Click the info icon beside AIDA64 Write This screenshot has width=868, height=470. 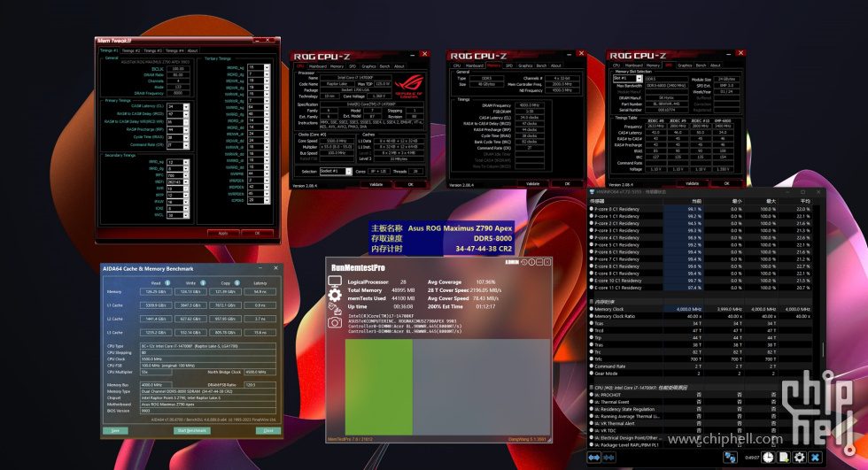click(203, 282)
